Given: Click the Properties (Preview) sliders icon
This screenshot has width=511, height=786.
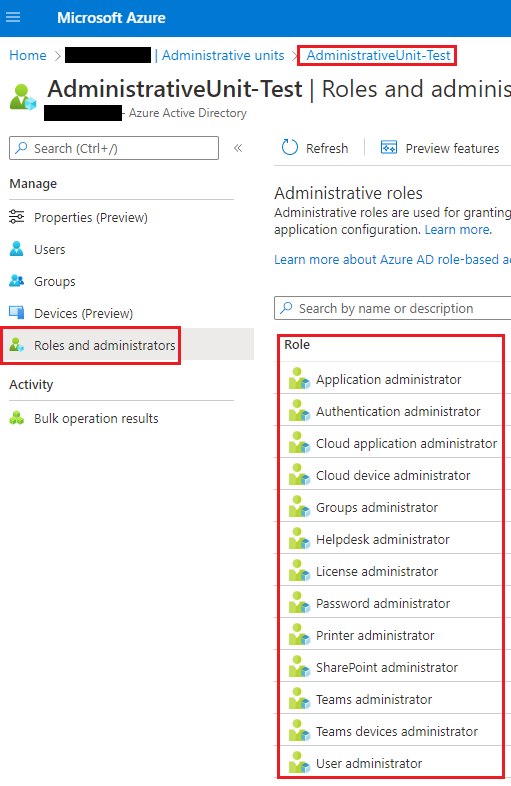Looking at the screenshot, I should point(17,217).
